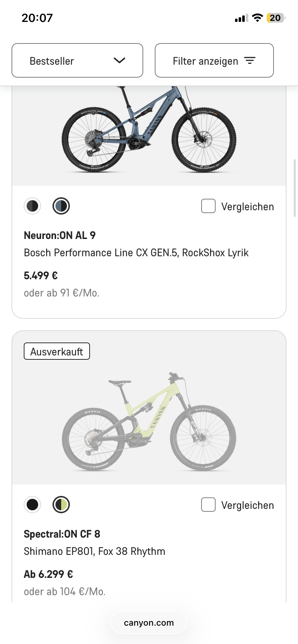Click the Bestseller dropdown chevron arrow
Image resolution: width=298 pixels, height=644 pixels.
coord(119,60)
